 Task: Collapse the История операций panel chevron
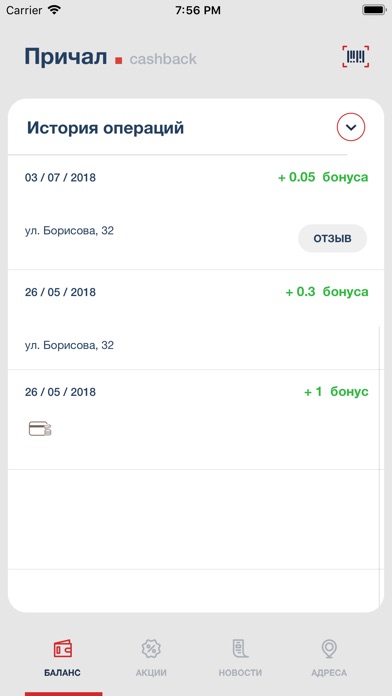351,127
